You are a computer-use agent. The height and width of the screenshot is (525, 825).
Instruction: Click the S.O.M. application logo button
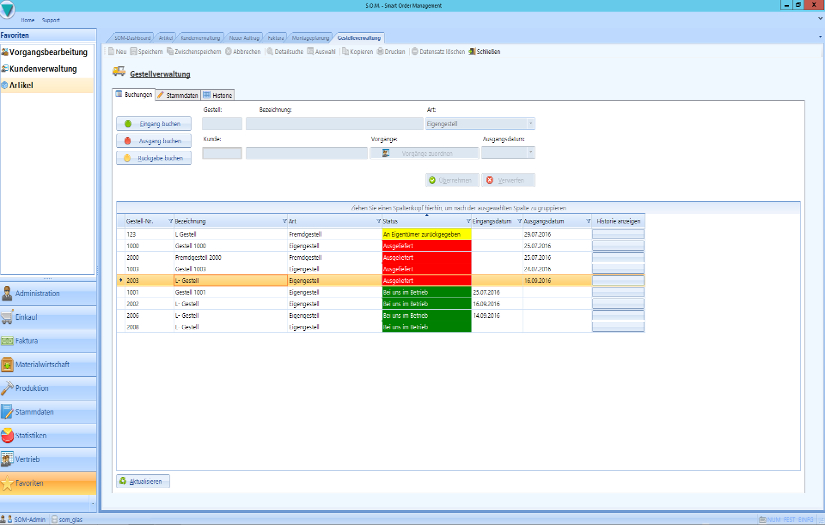click(9, 10)
